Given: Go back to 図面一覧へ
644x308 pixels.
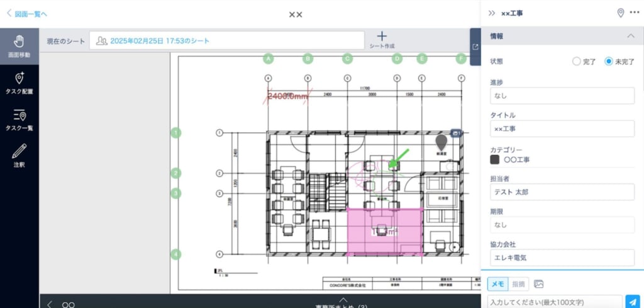Looking at the screenshot, I should [x=27, y=13].
